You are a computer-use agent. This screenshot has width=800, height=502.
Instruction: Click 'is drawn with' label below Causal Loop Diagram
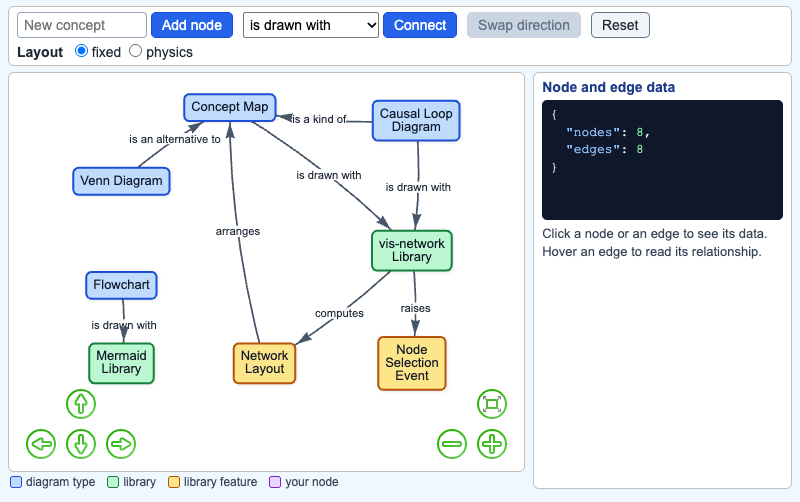[x=418, y=187]
